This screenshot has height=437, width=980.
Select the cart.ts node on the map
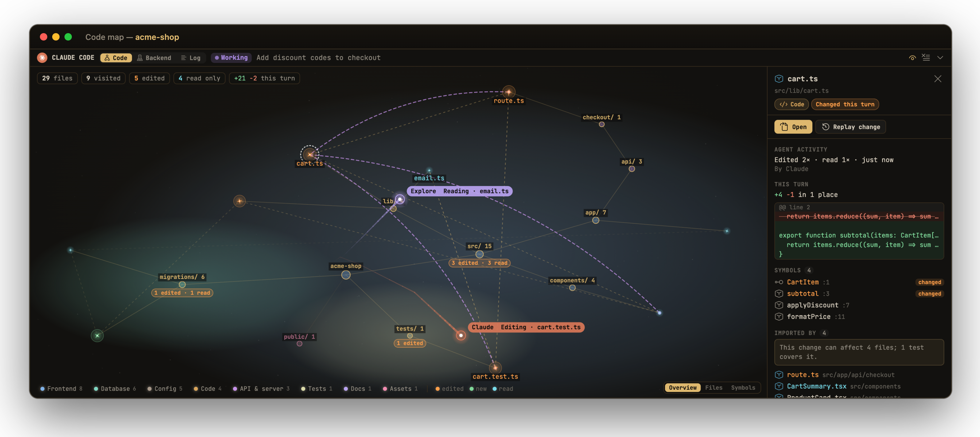(310, 154)
